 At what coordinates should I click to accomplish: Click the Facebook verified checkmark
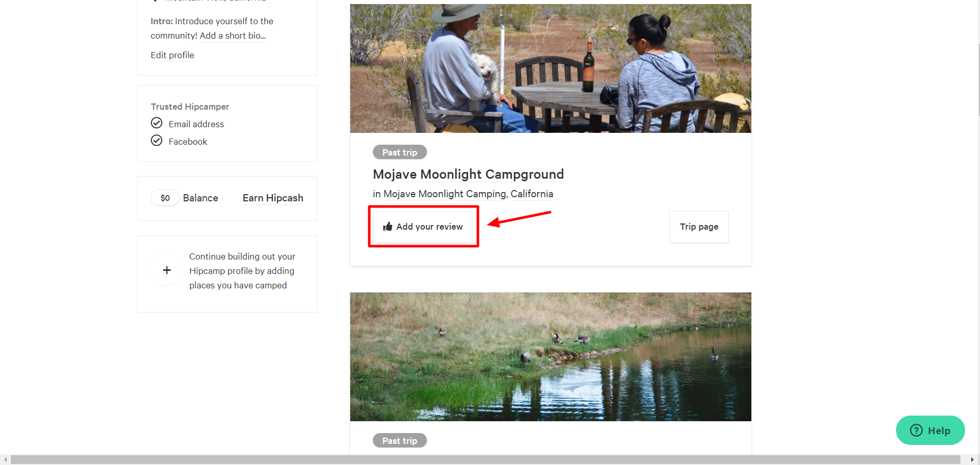click(157, 141)
